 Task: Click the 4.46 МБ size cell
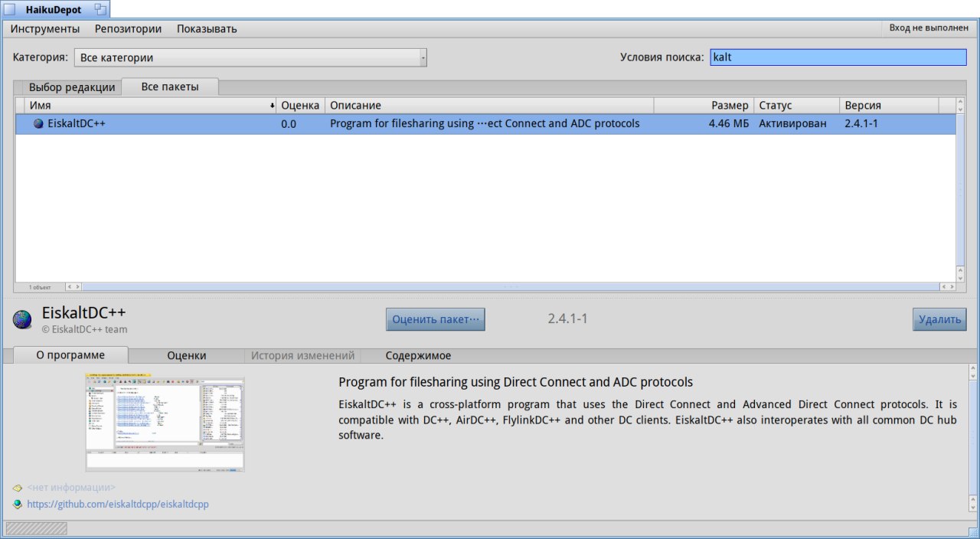coord(729,123)
